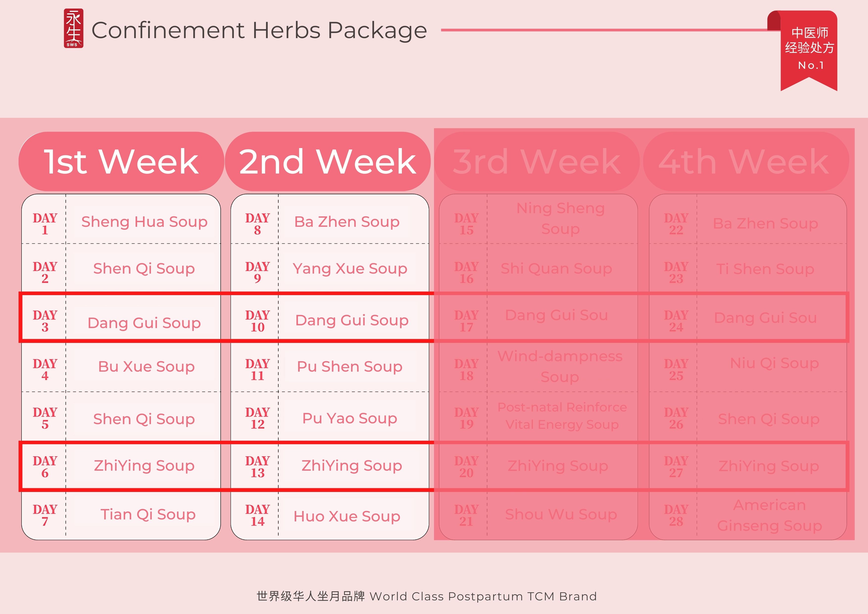Click Bu Xue Soup on Day 4
This screenshot has width=868, height=614.
point(146,366)
